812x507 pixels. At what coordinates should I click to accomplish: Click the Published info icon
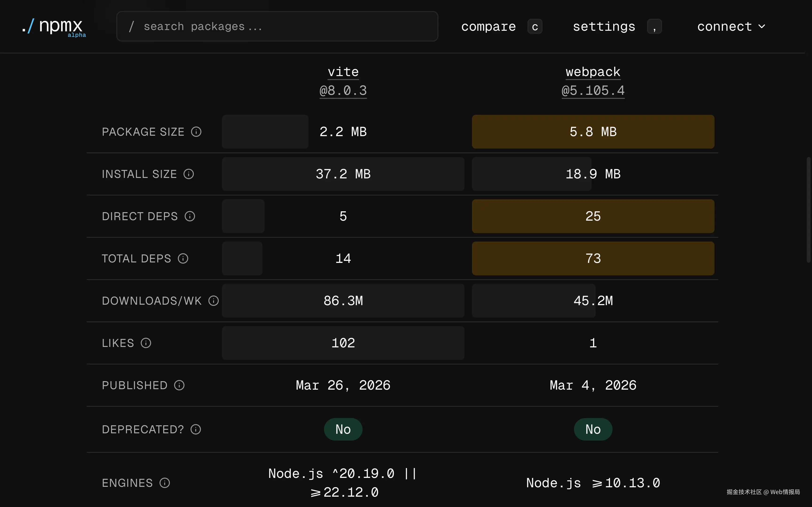[179, 385]
